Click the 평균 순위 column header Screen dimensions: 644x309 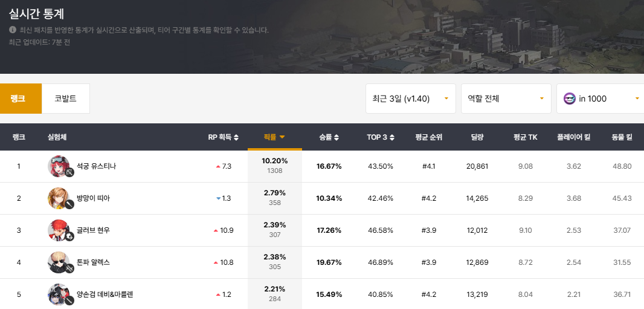coord(429,137)
